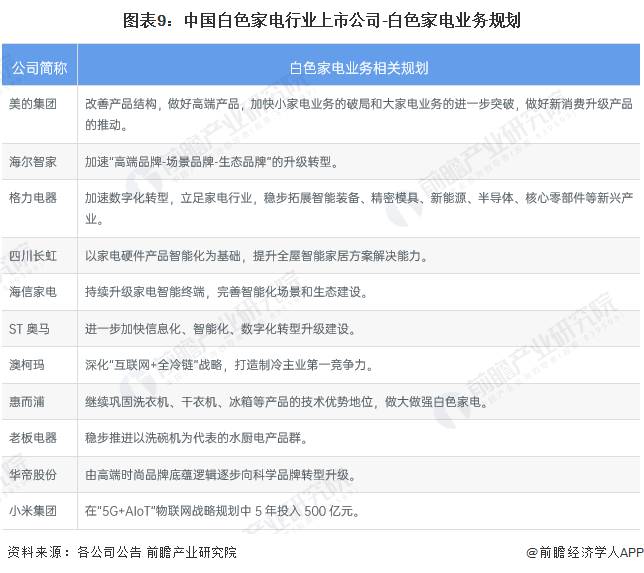
Task: Click the source note 资料来源：各公司公告 前瞻产业研究院
Action: pyautogui.click(x=122, y=552)
